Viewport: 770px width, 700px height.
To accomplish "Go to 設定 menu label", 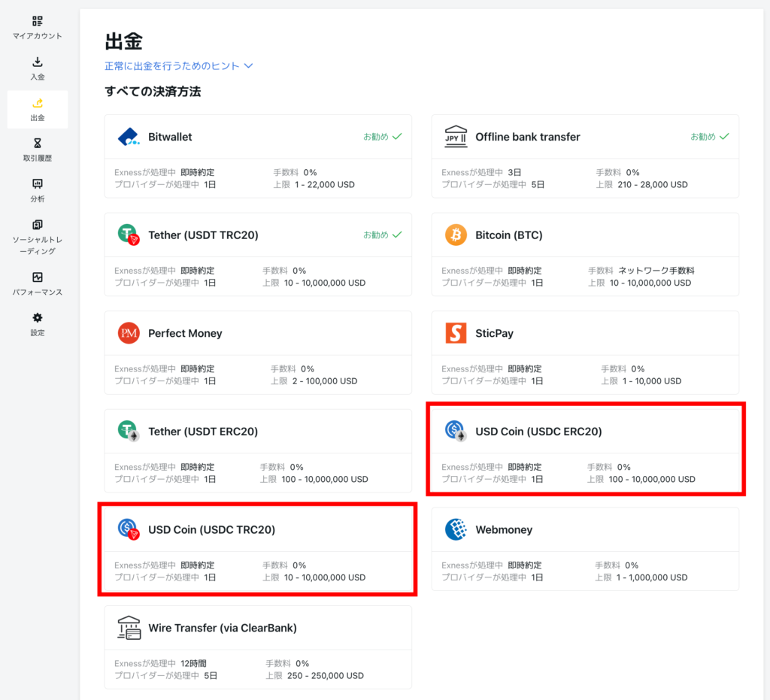I will coord(38,333).
